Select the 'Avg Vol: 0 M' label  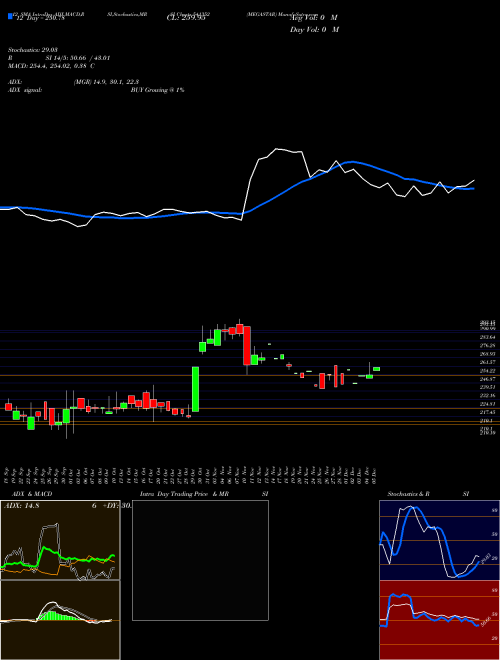(314, 18)
